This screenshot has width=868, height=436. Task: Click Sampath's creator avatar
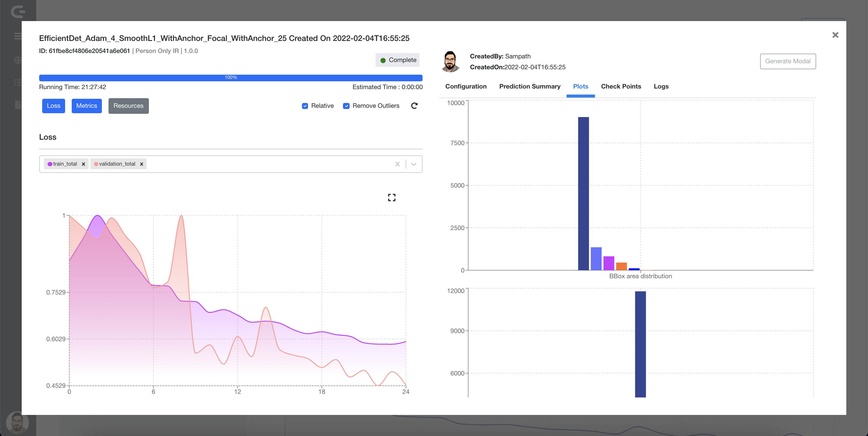pos(451,61)
